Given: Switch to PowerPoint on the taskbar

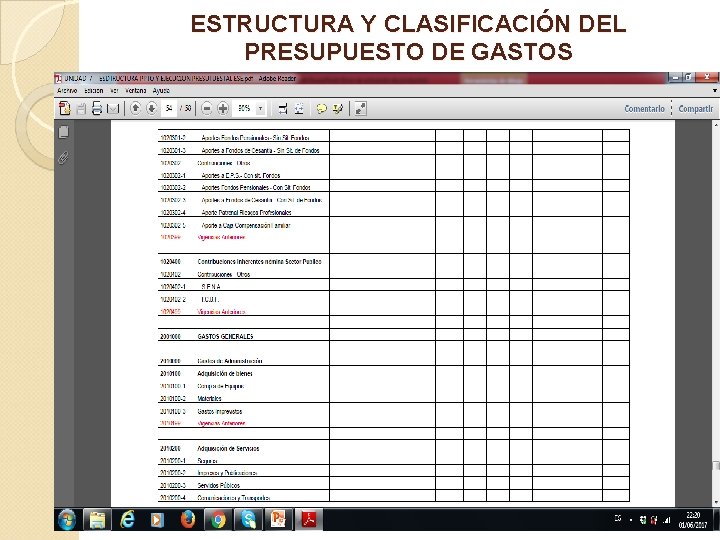Looking at the screenshot, I should 278,520.
